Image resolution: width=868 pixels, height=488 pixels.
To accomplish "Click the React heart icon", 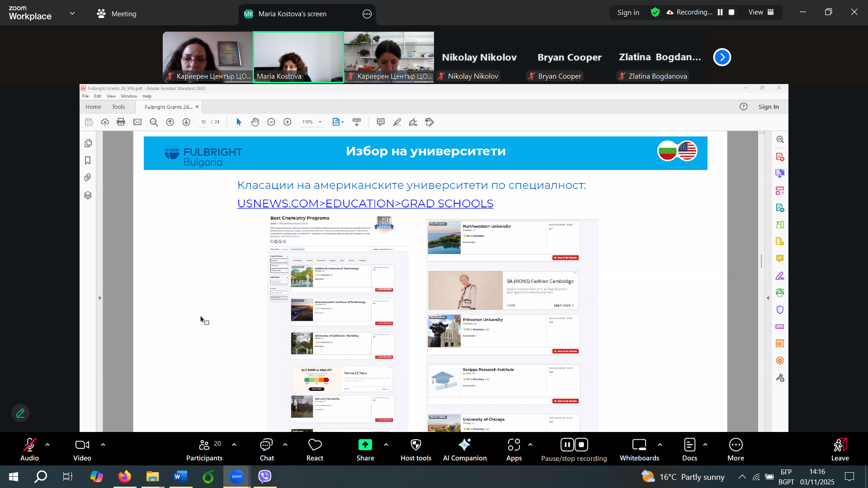I will tap(315, 446).
